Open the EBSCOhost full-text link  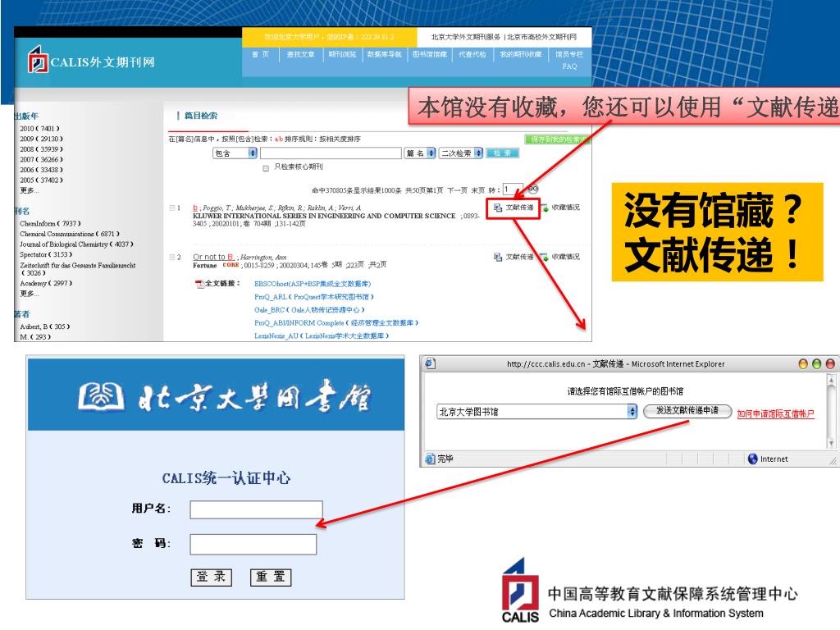313,284
